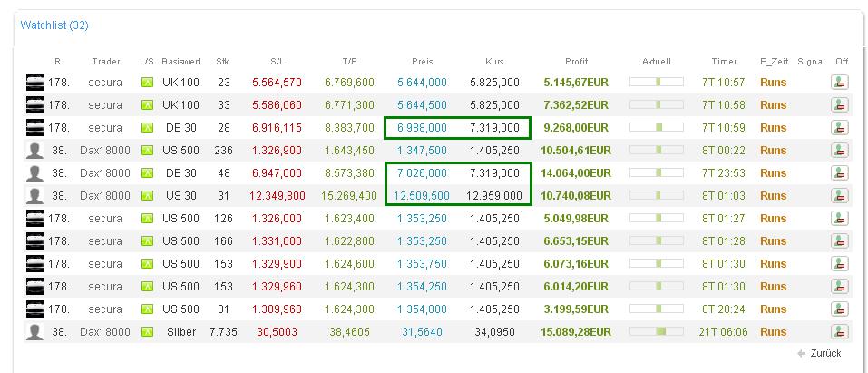868x373 pixels.
Task: Click L/S icon for 236-share US 500 trade
Action: tap(147, 151)
